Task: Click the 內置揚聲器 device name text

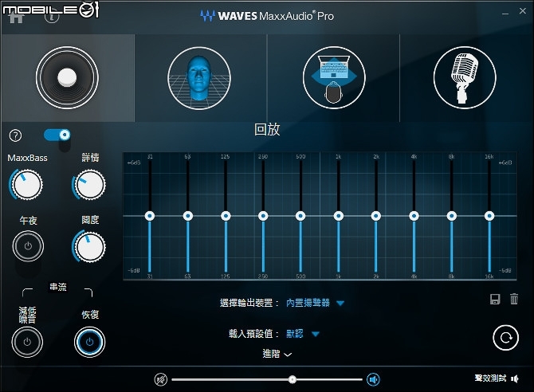Action: 308,303
